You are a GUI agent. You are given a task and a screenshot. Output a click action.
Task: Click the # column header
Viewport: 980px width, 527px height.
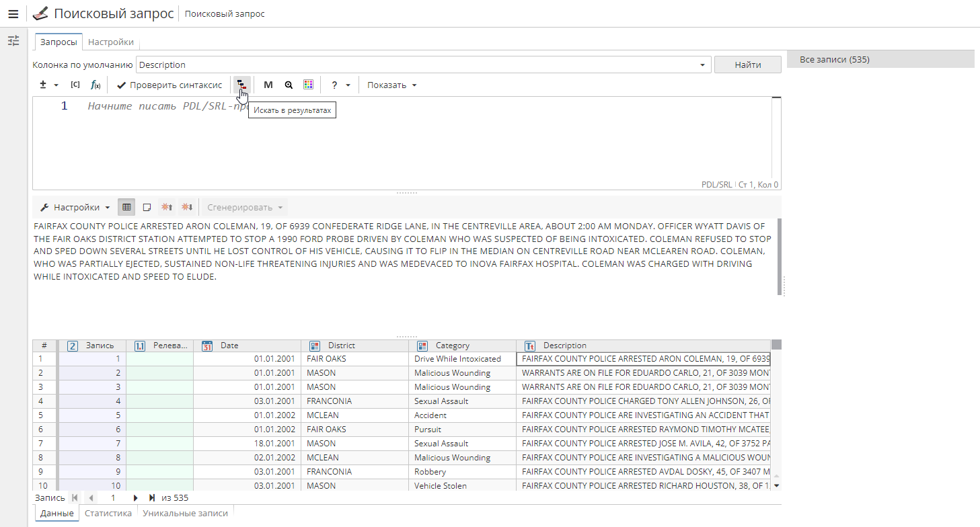click(44, 346)
